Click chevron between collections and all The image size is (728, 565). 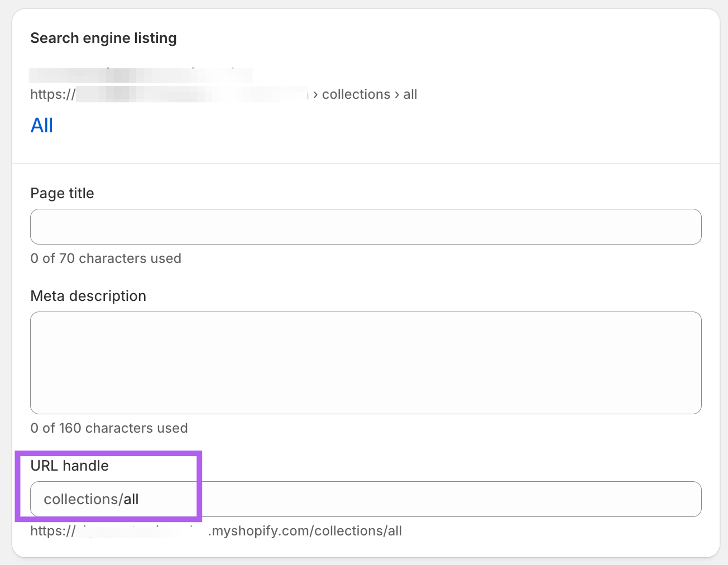point(397,94)
